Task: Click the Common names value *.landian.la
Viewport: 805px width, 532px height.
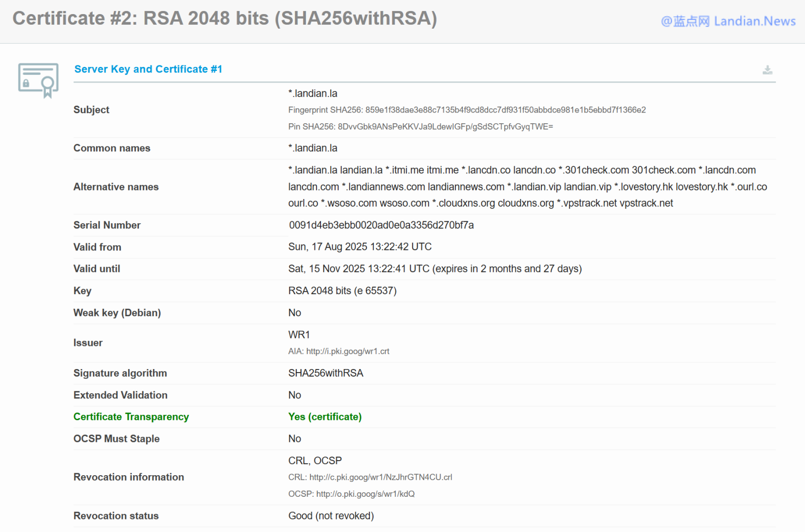Action: pos(312,148)
